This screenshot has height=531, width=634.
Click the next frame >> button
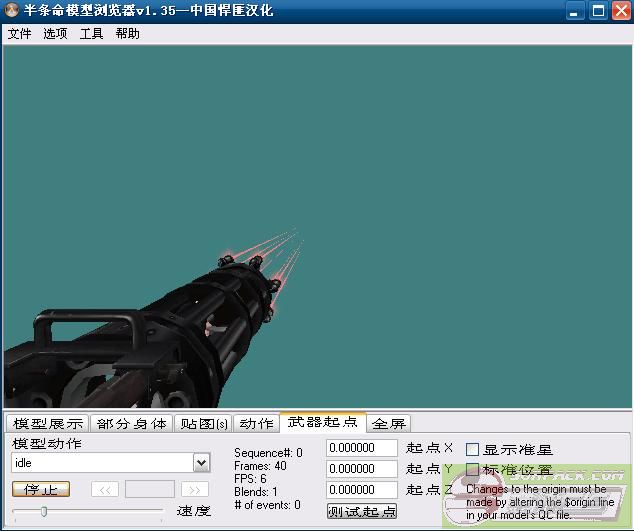(x=194, y=489)
